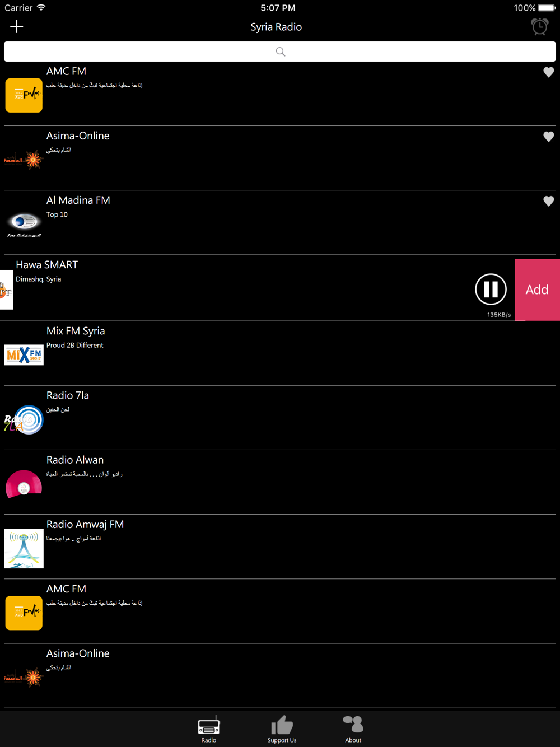Open the About tab
This screenshot has width=560, height=747.
[x=353, y=729]
